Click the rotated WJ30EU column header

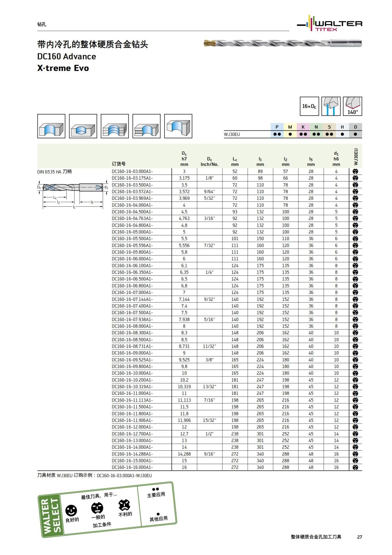coord(356,157)
